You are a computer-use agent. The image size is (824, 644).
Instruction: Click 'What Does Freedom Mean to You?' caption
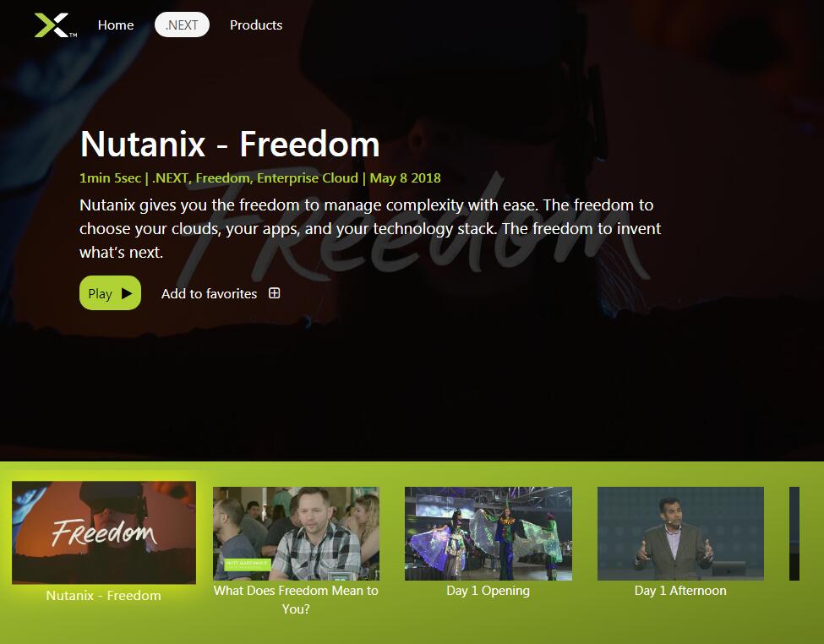296,600
